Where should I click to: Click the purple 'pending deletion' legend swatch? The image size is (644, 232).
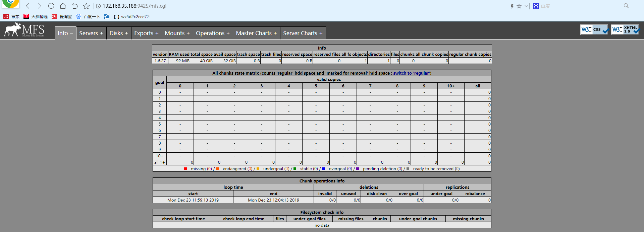pos(358,169)
